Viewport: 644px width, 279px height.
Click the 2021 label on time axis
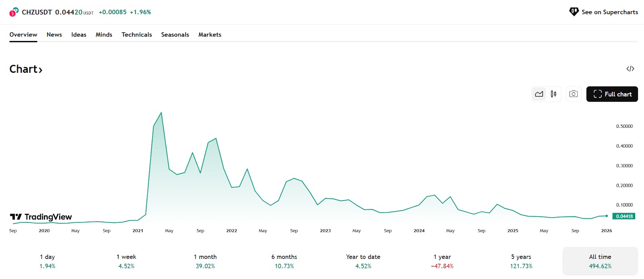138,231
